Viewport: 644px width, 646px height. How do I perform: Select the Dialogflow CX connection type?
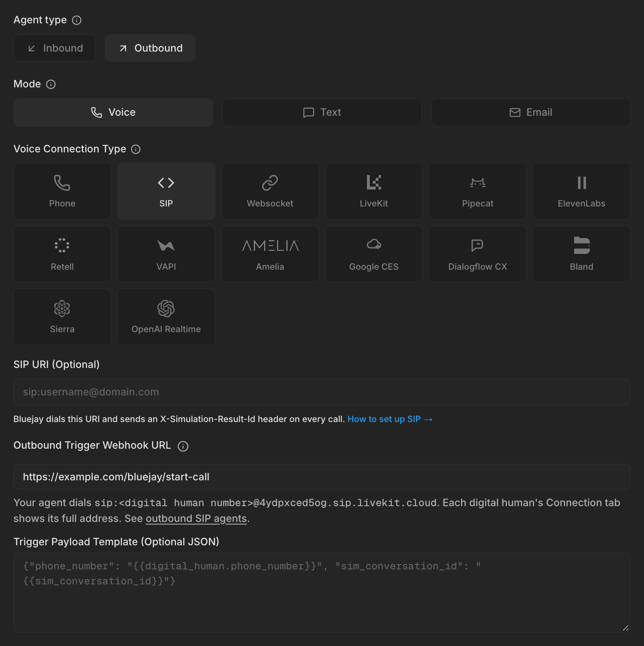tap(478, 254)
